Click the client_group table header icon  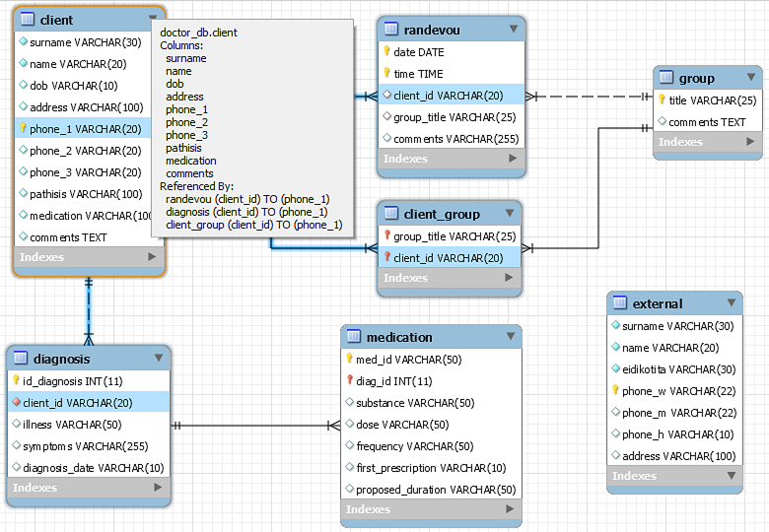[x=390, y=213]
